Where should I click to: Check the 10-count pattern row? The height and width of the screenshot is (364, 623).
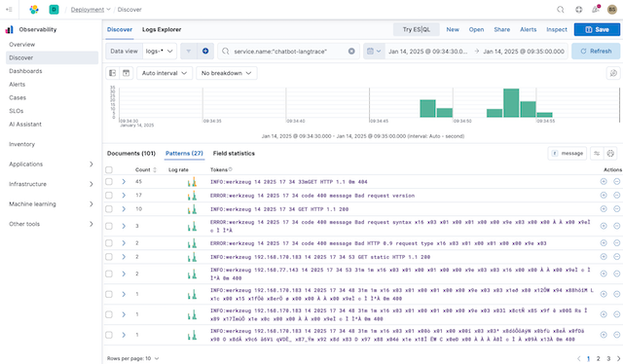(x=109, y=208)
